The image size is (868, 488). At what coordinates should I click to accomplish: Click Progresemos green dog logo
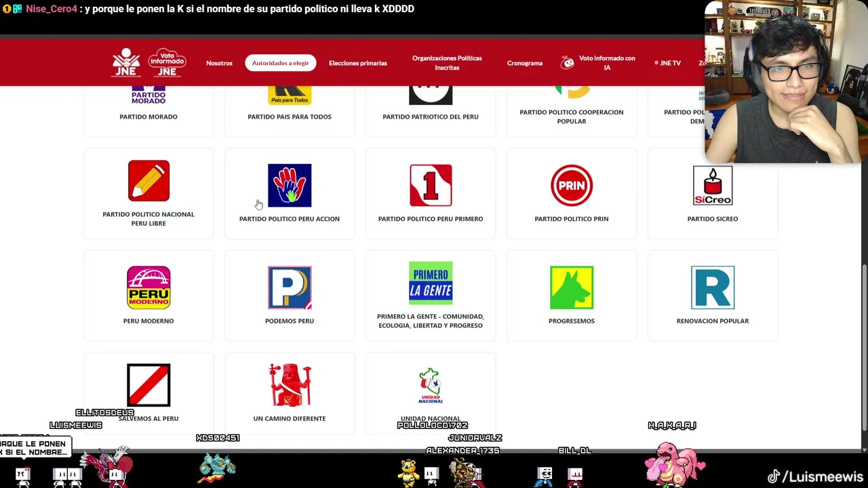[x=572, y=287]
